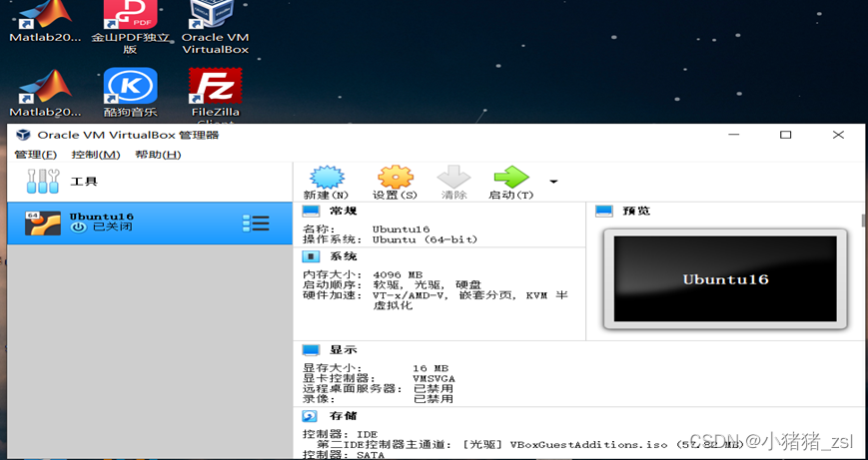Select the Tools (工具) item
Viewport: 868px width, 460px height.
coord(150,182)
